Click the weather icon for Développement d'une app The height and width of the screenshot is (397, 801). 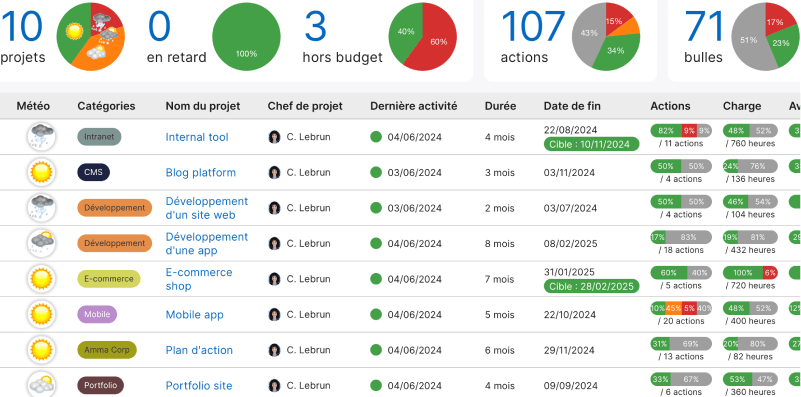(x=41, y=243)
